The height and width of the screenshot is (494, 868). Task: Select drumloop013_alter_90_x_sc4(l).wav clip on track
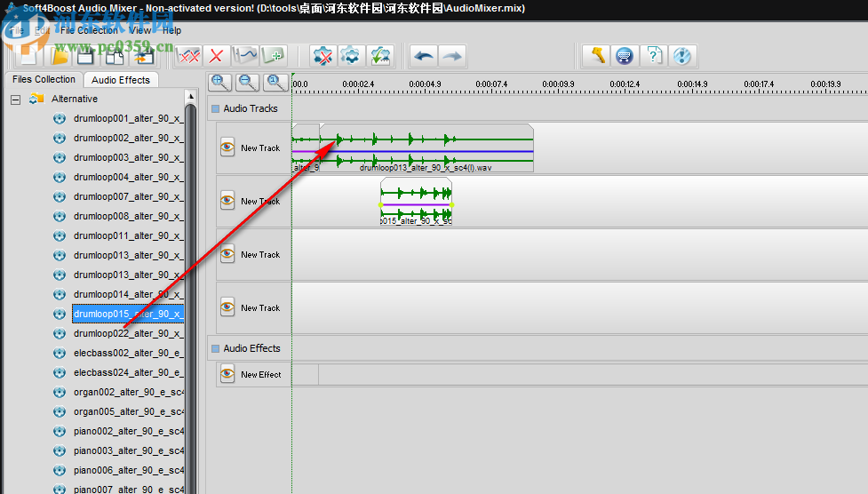426,147
